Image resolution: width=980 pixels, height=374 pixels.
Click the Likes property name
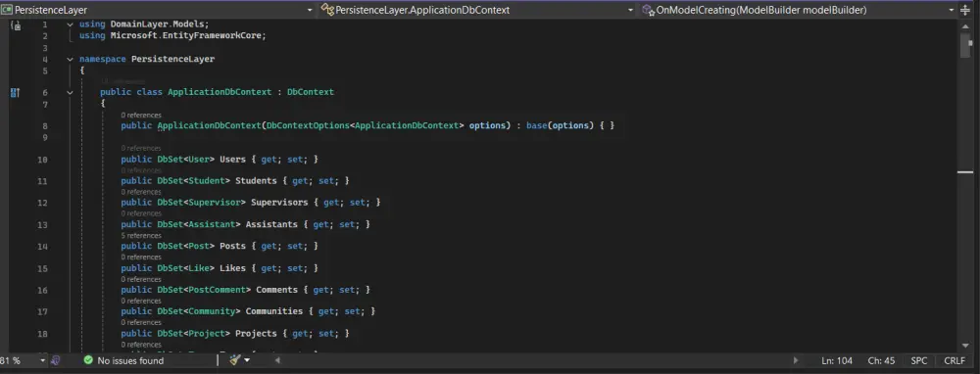coord(232,268)
